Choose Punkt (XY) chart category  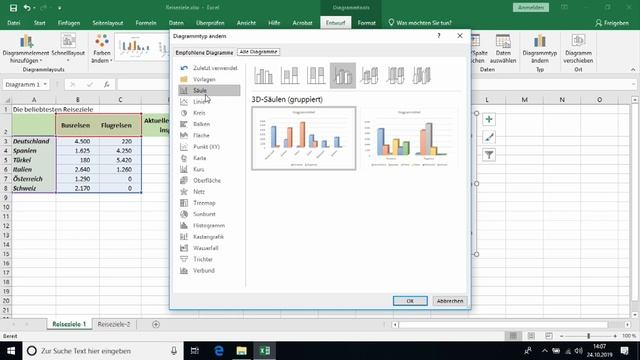[209, 147]
